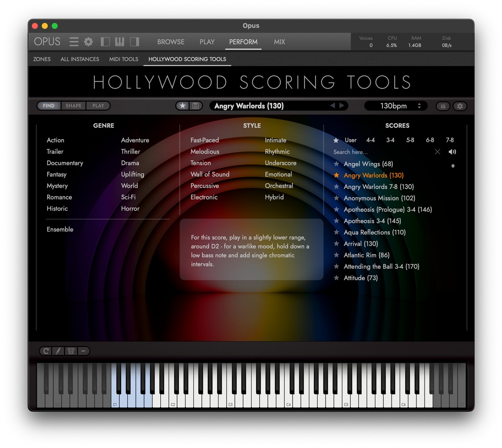
Task: Filter scores by User favorites star
Action: click(336, 140)
